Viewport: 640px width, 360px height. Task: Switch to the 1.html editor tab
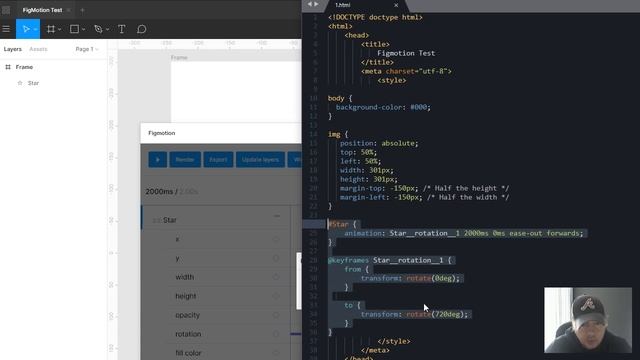point(343,5)
